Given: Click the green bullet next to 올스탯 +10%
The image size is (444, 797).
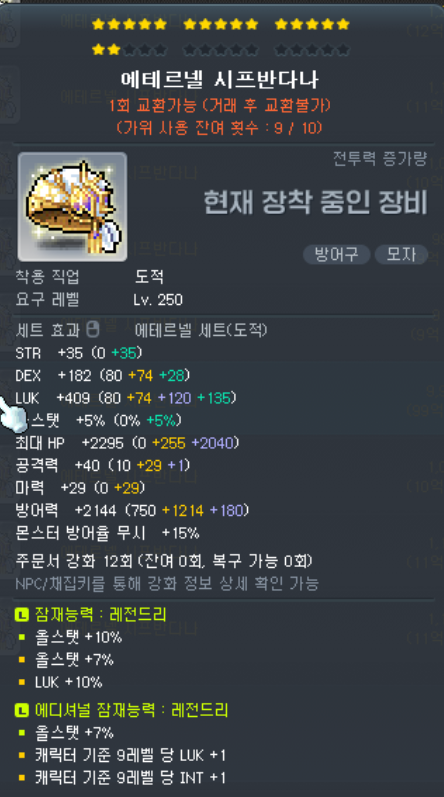Looking at the screenshot, I should (22, 637).
